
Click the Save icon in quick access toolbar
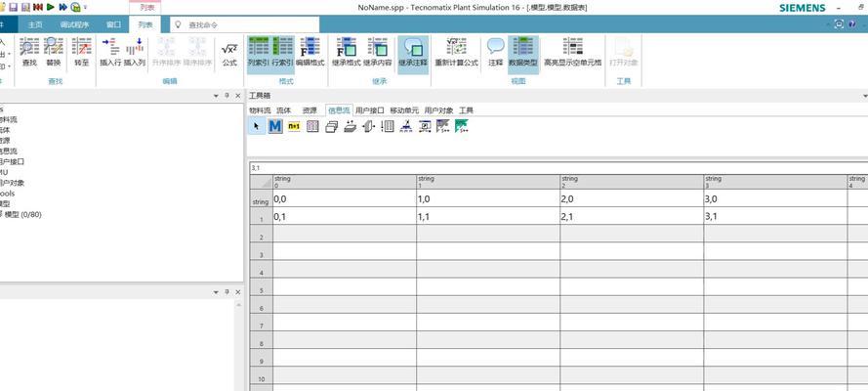tap(14, 7)
